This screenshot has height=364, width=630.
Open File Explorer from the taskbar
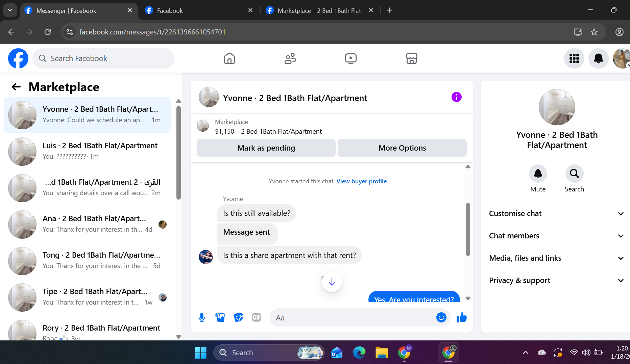coord(382,353)
